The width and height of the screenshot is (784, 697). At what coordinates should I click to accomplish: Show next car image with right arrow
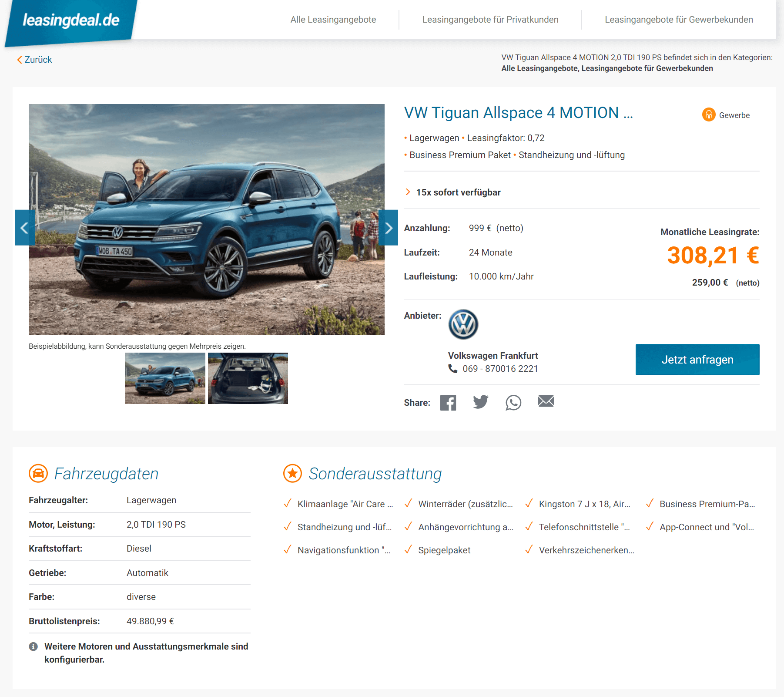coord(388,228)
